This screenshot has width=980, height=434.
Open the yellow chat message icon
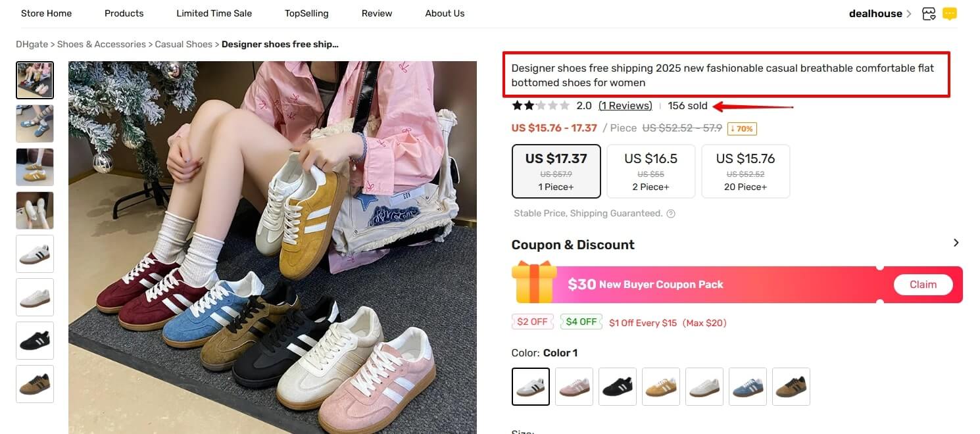(x=949, y=13)
